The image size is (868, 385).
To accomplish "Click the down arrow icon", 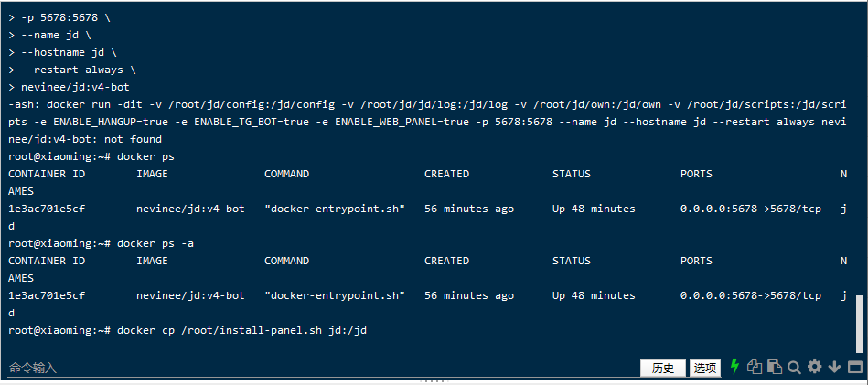I will [834, 367].
